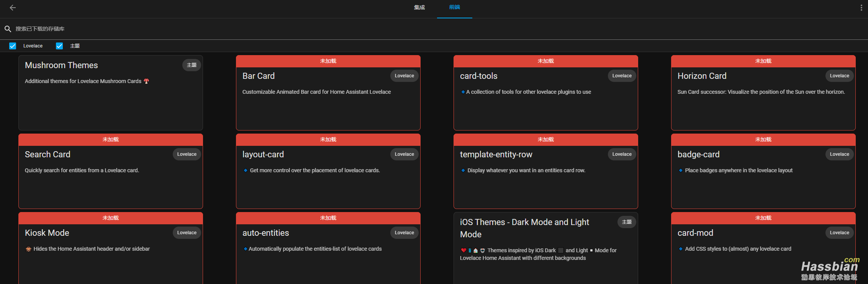
Task: Click the monkey emoji on Kiosk Mode card
Action: tap(28, 249)
